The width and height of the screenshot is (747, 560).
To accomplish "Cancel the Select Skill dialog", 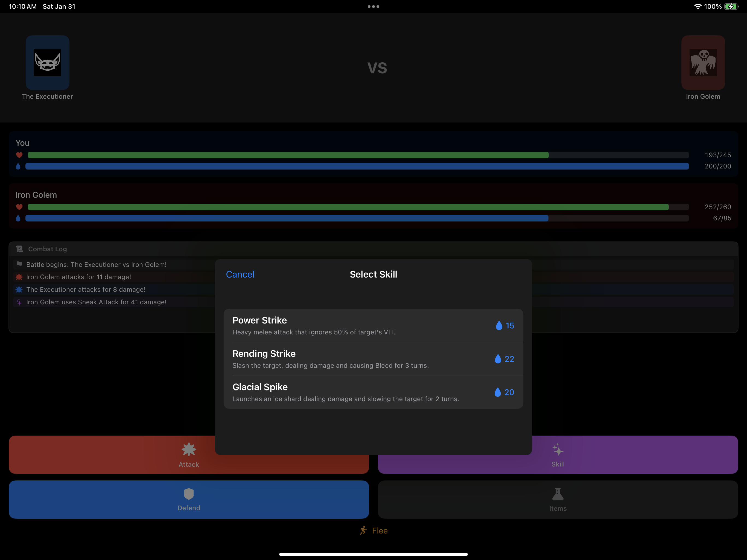I will [x=240, y=274].
